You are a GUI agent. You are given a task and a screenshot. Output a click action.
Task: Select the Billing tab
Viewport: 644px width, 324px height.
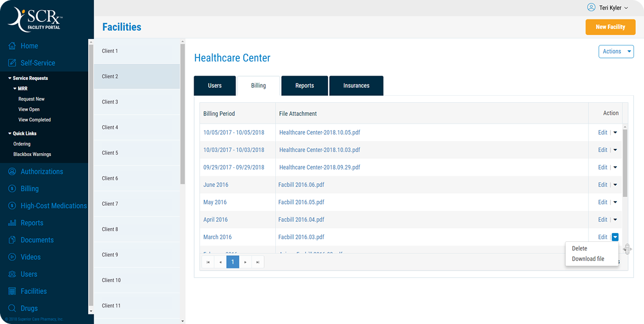pyautogui.click(x=258, y=86)
